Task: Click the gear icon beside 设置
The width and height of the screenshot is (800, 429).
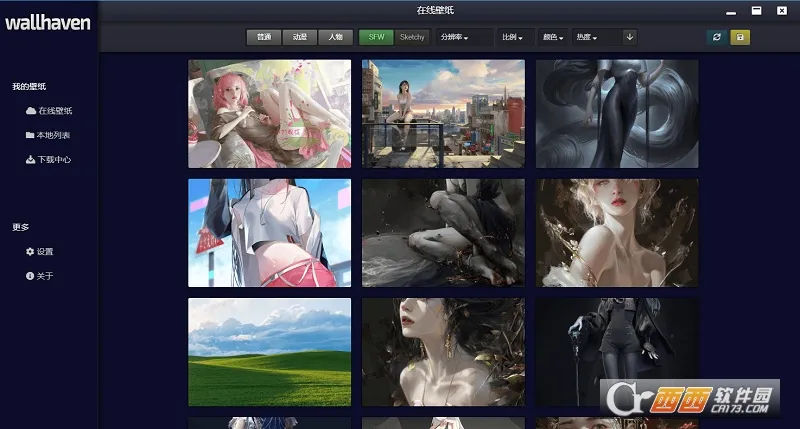Action: (x=30, y=252)
